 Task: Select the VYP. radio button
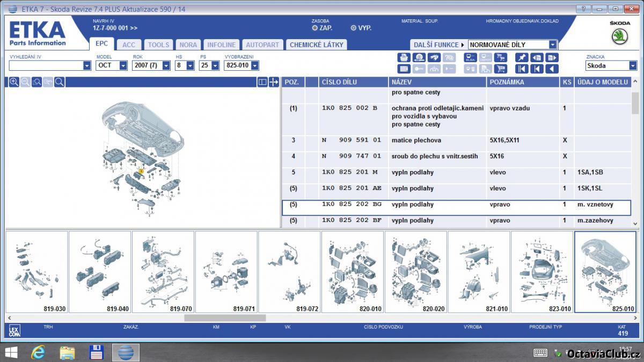[x=353, y=28]
